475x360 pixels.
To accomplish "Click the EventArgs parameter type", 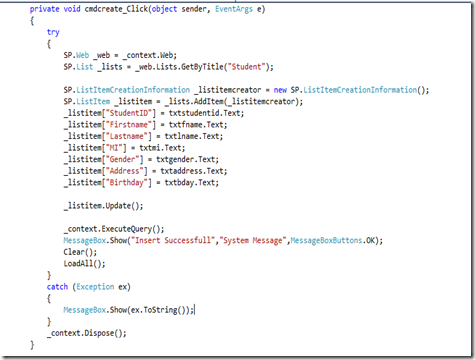I will click(234, 9).
